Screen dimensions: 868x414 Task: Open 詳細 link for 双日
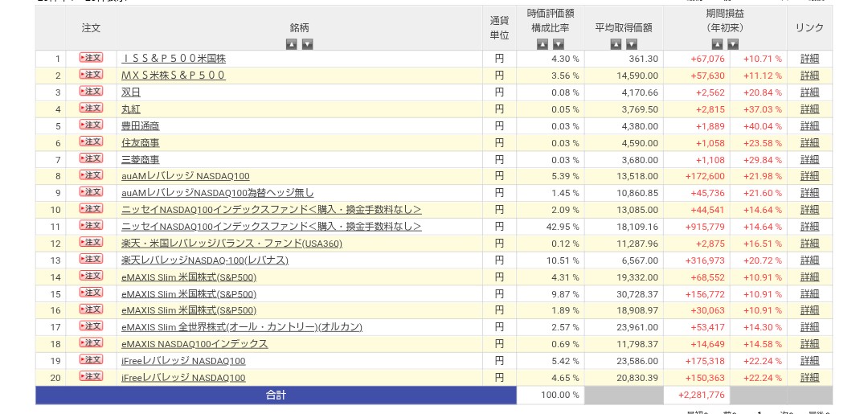(809, 92)
